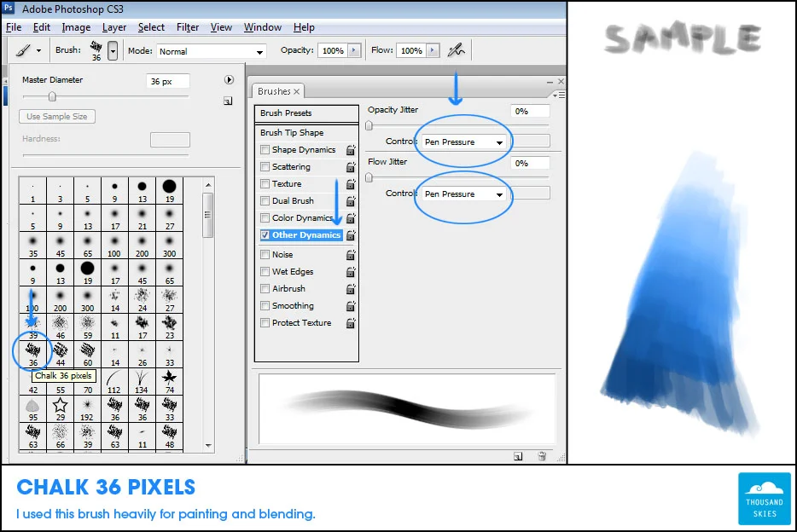Toggle the Protect Texture lock icon
Screen dimensions: 797x532
click(x=351, y=323)
